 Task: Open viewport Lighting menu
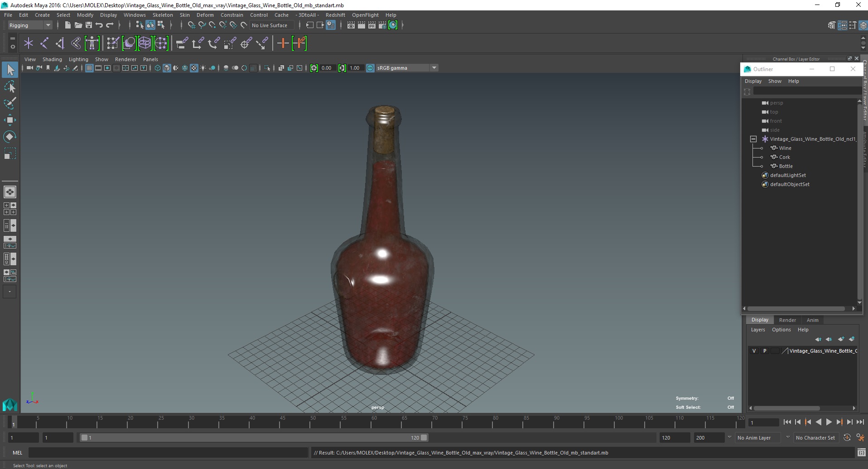(x=78, y=59)
